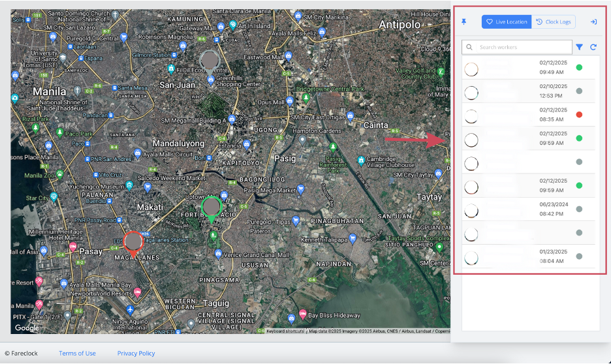Select worker row dated 06/23/2024 08:42 PM
Image resolution: width=611 pixels, height=364 pixels.
point(528,209)
